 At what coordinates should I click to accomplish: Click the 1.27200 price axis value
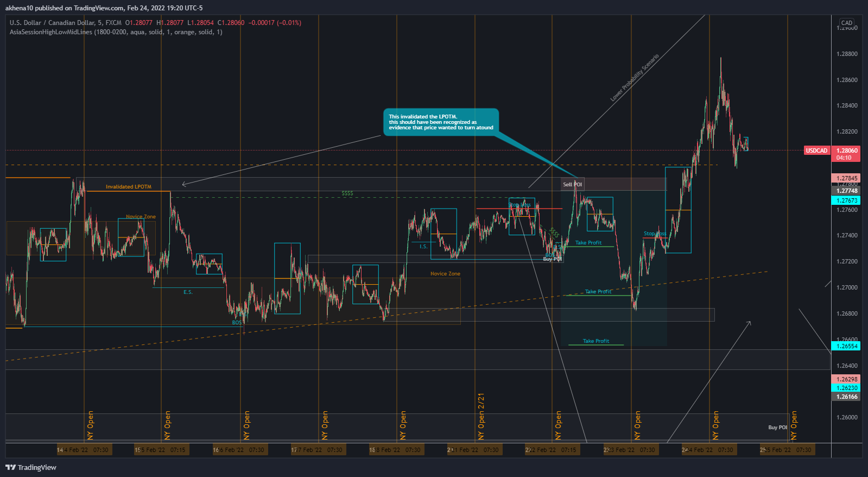tap(847, 261)
